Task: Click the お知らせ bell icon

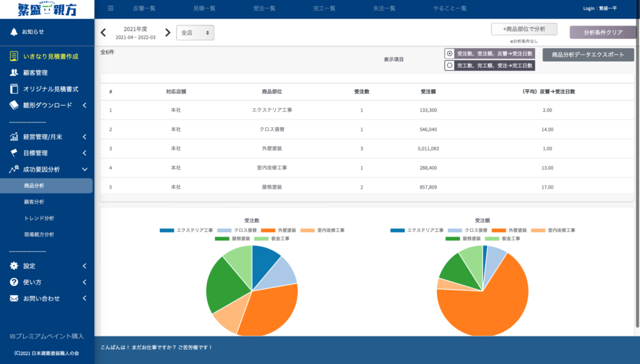Action: tap(14, 32)
